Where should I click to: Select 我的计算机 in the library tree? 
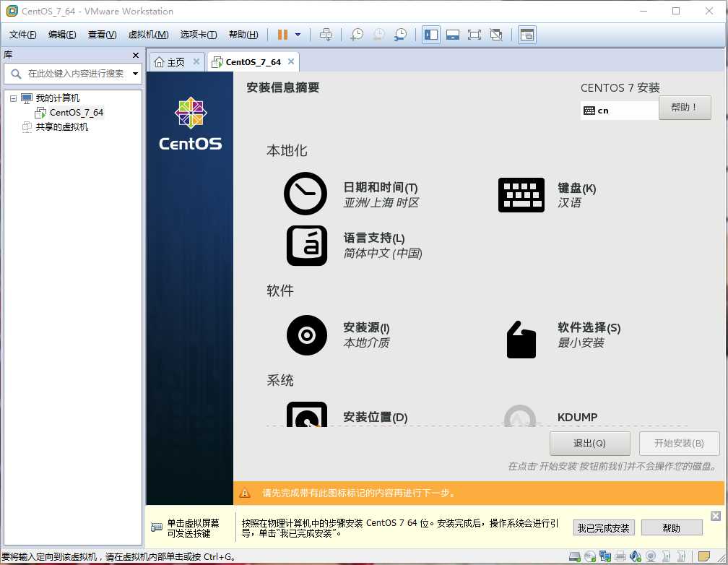58,98
